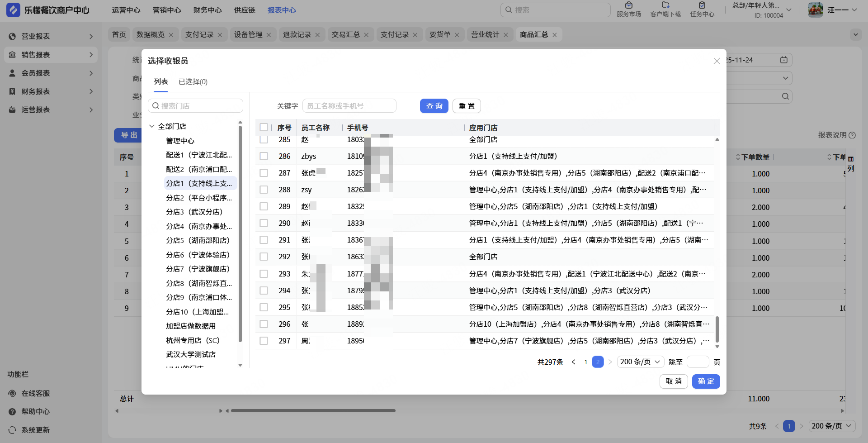The height and width of the screenshot is (443, 868).
Task: Click the calendar icon in the date field
Action: point(784,60)
